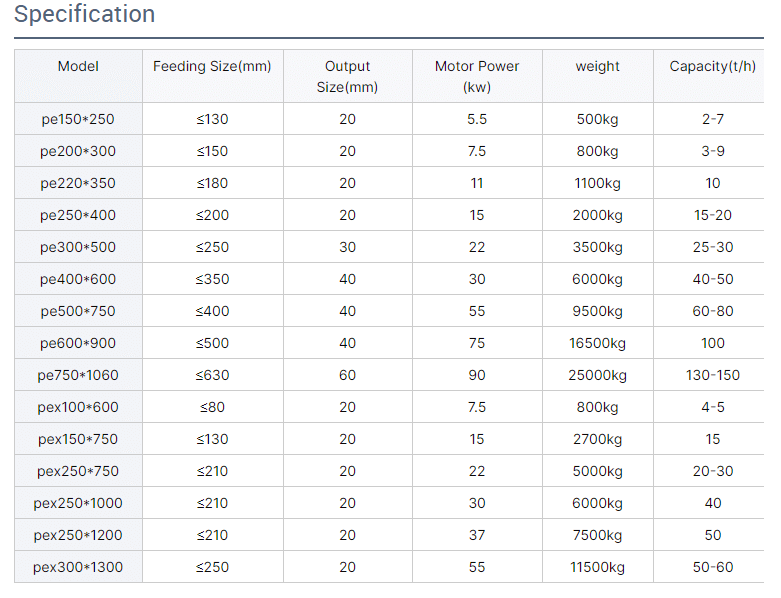Click the 25000kg weight value

click(x=597, y=375)
